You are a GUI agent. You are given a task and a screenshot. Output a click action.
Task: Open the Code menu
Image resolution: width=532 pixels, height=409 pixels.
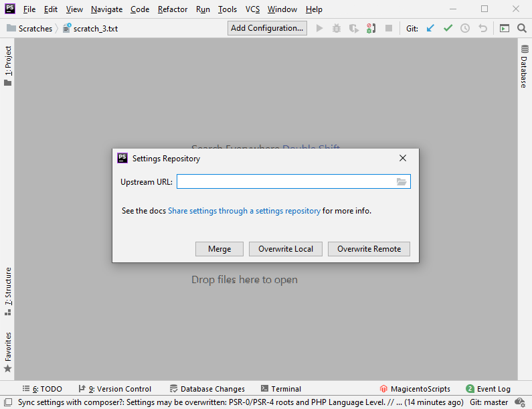[140, 9]
